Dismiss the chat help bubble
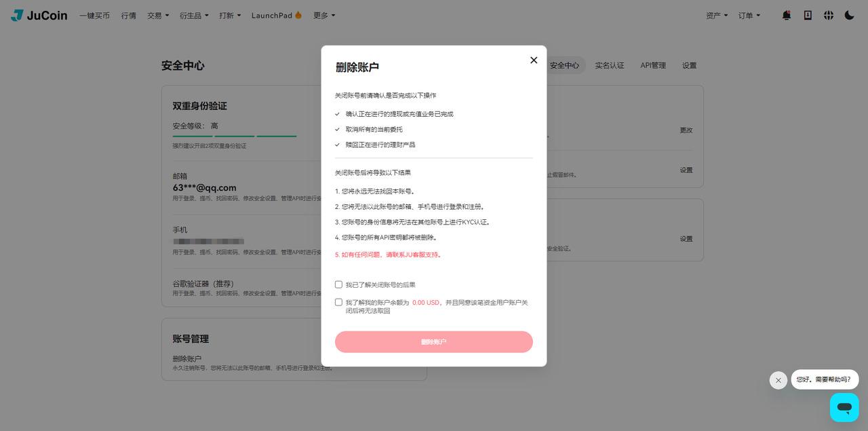 tap(778, 380)
